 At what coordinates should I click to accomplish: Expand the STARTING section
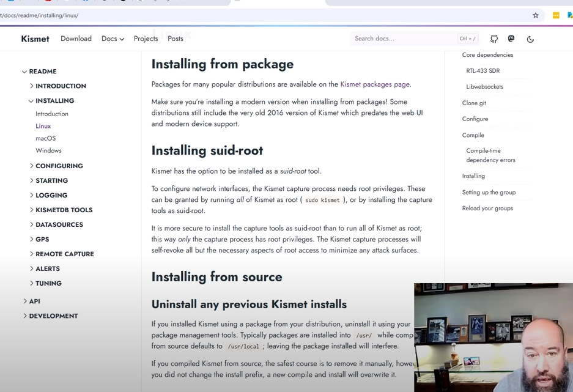point(48,180)
